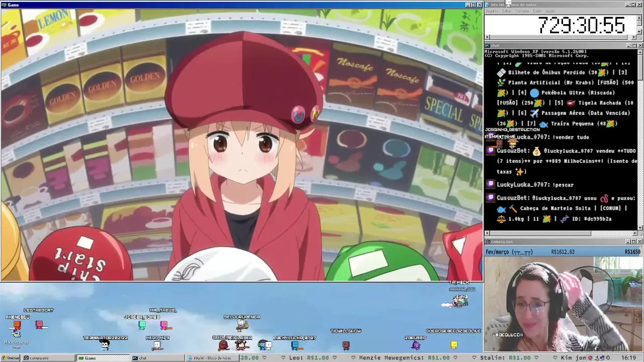Click MA_THEUS_'s pink avatar

[x=164, y=325]
